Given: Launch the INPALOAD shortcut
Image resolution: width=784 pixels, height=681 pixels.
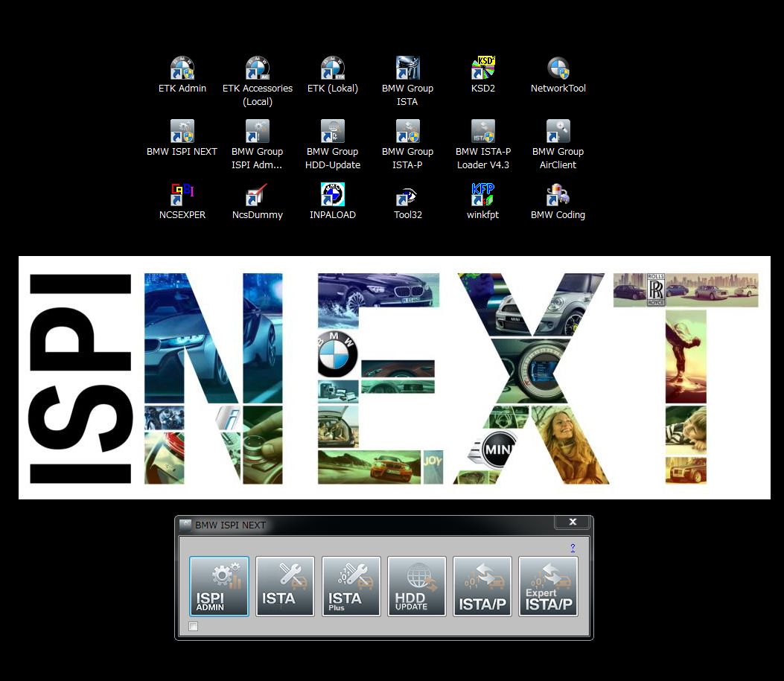Looking at the screenshot, I should [333, 202].
